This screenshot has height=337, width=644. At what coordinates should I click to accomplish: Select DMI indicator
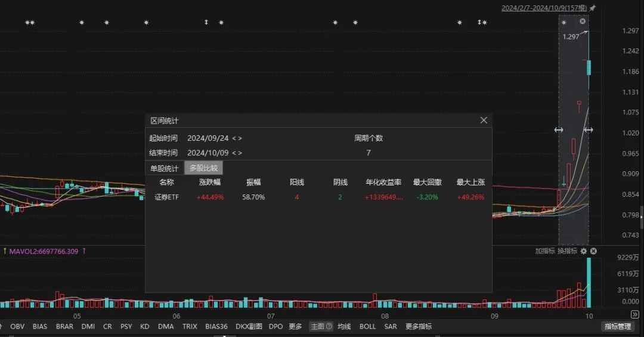pos(88,326)
